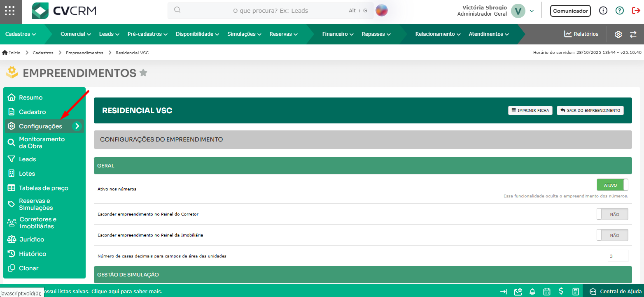Click the Gestão de Simulação section header
The image size is (644, 297).
(x=363, y=274)
